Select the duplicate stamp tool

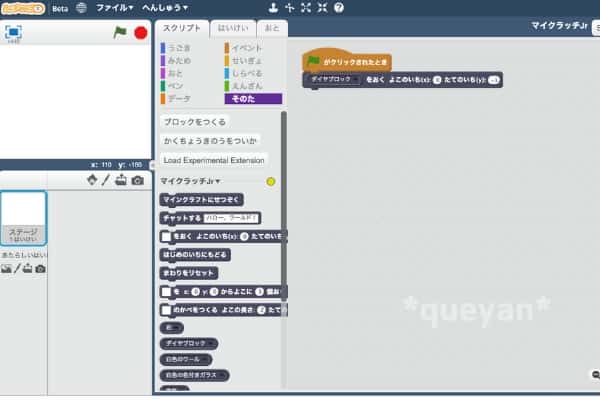[273, 8]
